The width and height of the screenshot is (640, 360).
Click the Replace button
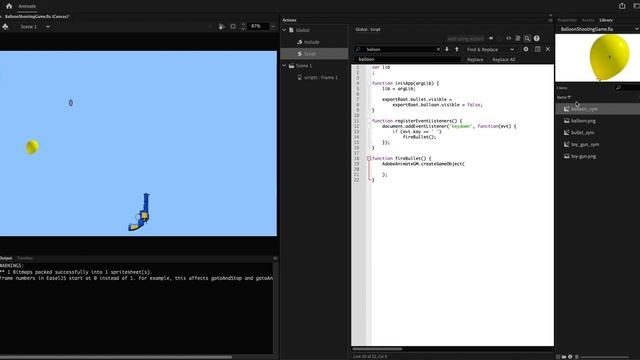click(475, 60)
